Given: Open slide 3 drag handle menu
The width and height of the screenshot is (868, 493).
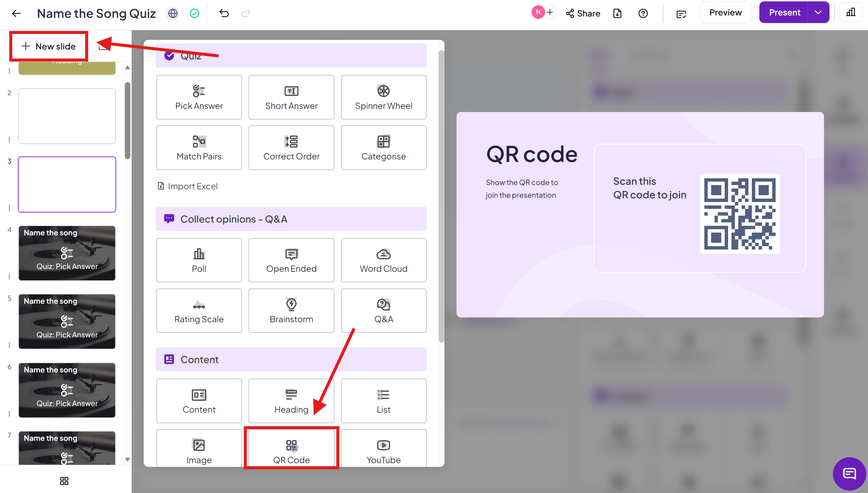Looking at the screenshot, I should point(9,208).
